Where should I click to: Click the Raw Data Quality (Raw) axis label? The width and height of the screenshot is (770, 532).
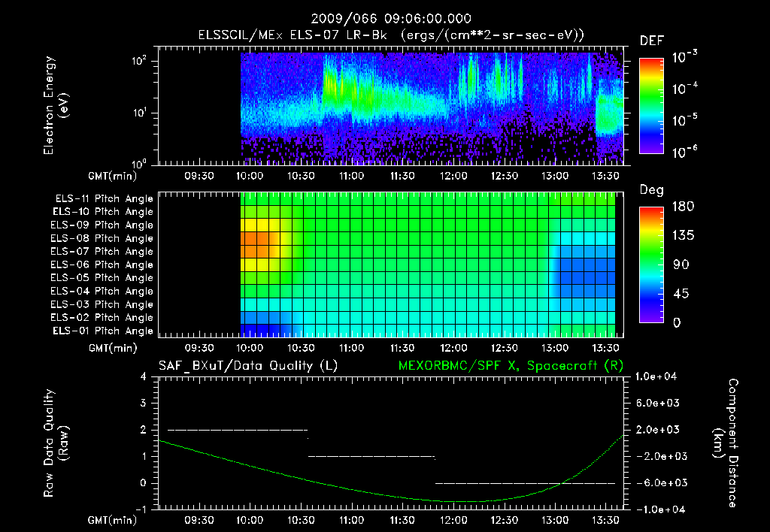click(56, 443)
